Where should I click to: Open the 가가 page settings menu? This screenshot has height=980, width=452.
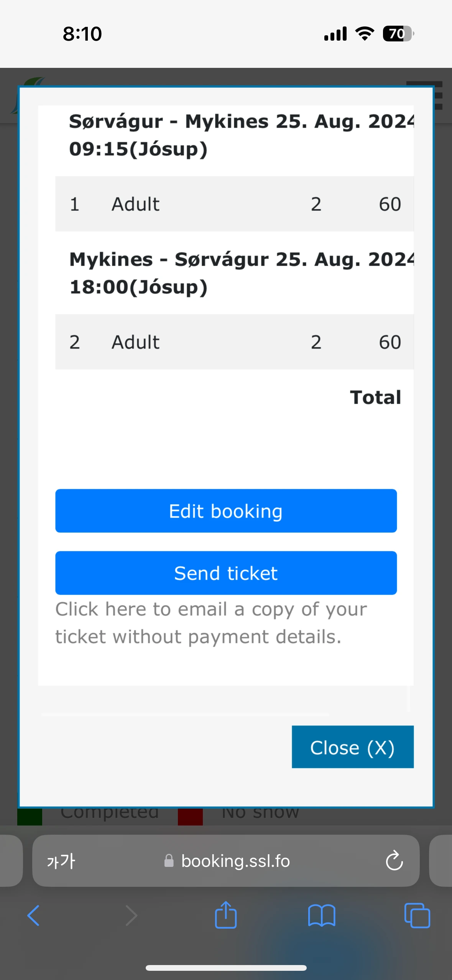pos(61,861)
